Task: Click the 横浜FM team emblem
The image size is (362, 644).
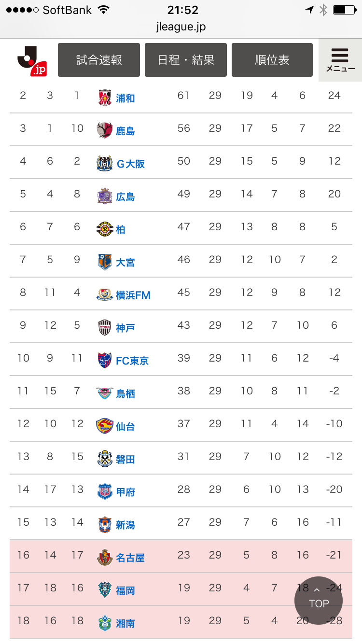Action: point(105,294)
